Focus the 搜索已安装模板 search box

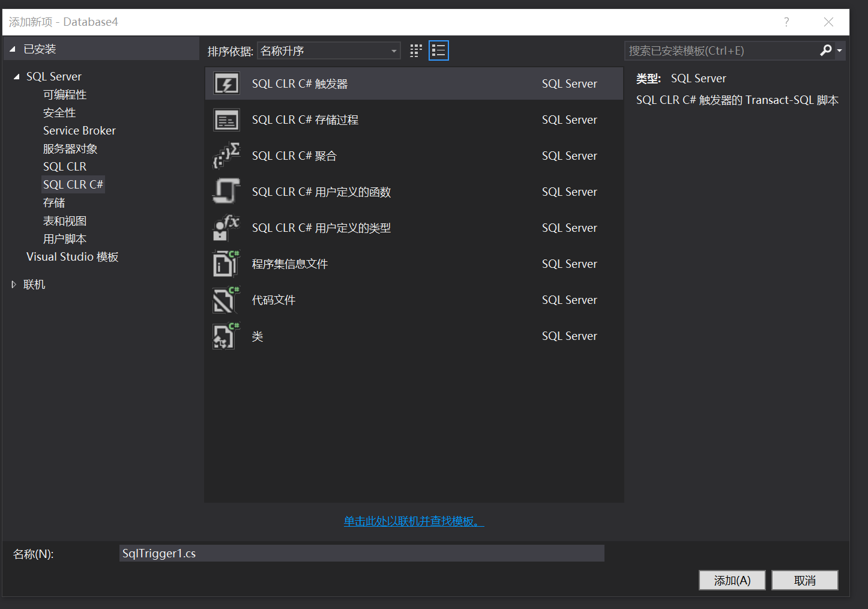coord(722,51)
